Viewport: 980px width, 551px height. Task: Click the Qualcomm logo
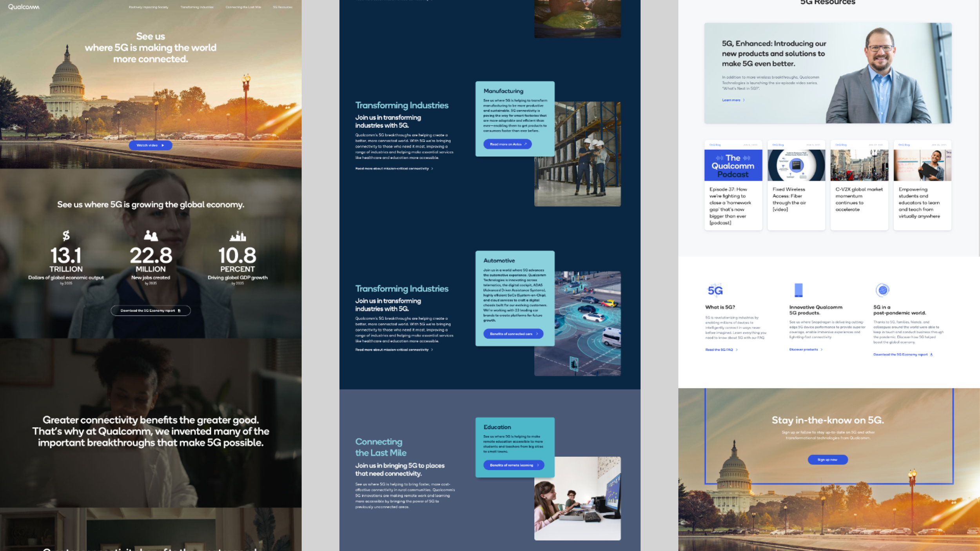pos(24,7)
